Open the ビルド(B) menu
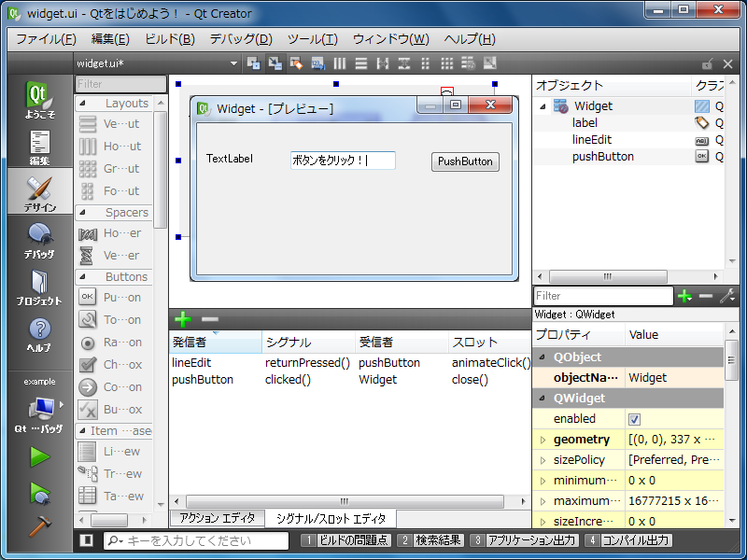Image resolution: width=747 pixels, height=560 pixels. pyautogui.click(x=169, y=39)
